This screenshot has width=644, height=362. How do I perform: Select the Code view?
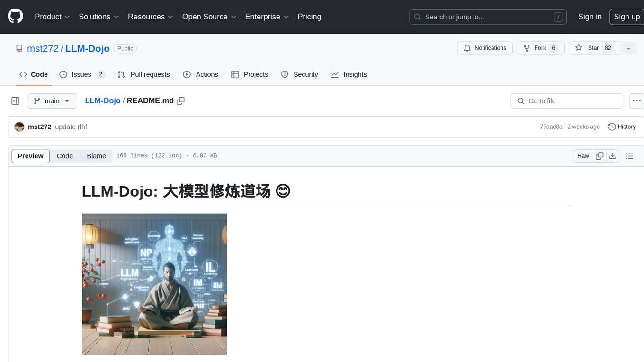65,156
